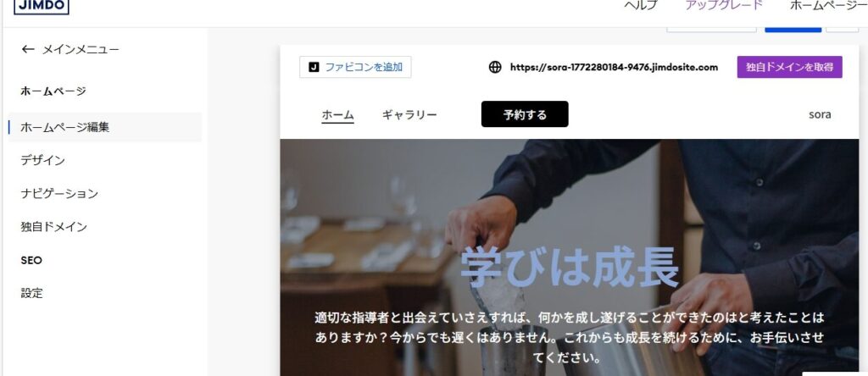Click the J favicon placeholder icon
The height and width of the screenshot is (376, 868).
click(314, 68)
